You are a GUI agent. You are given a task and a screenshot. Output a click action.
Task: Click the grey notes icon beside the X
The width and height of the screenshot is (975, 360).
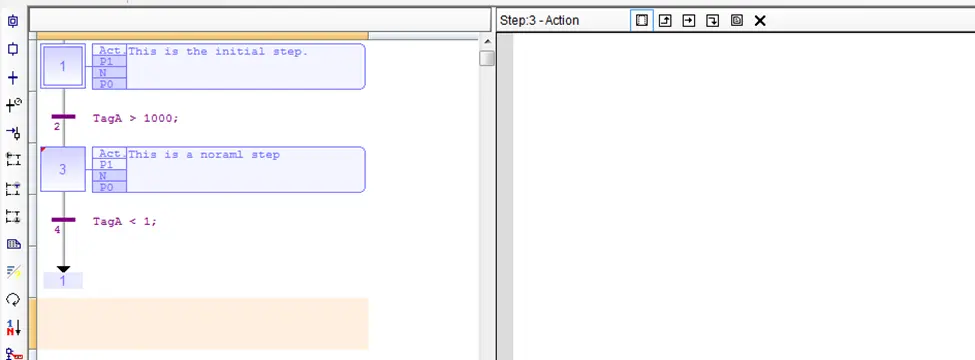(736, 21)
